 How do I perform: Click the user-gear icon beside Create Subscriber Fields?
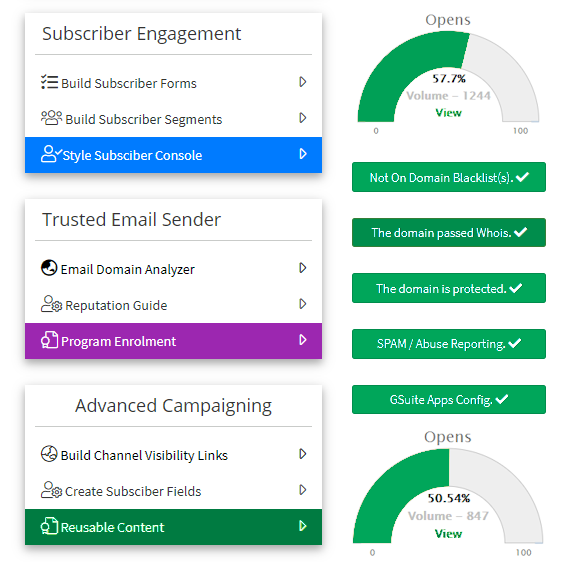52,490
